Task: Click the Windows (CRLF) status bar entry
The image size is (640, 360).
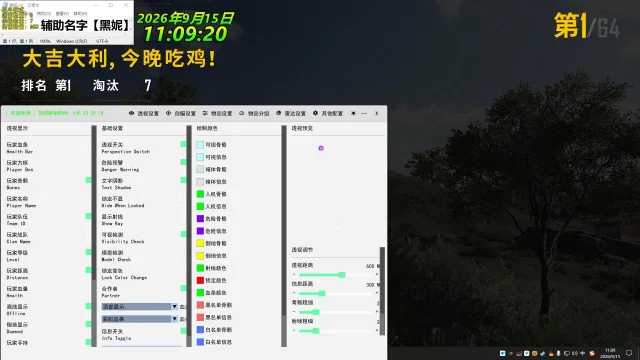Action: click(71, 41)
